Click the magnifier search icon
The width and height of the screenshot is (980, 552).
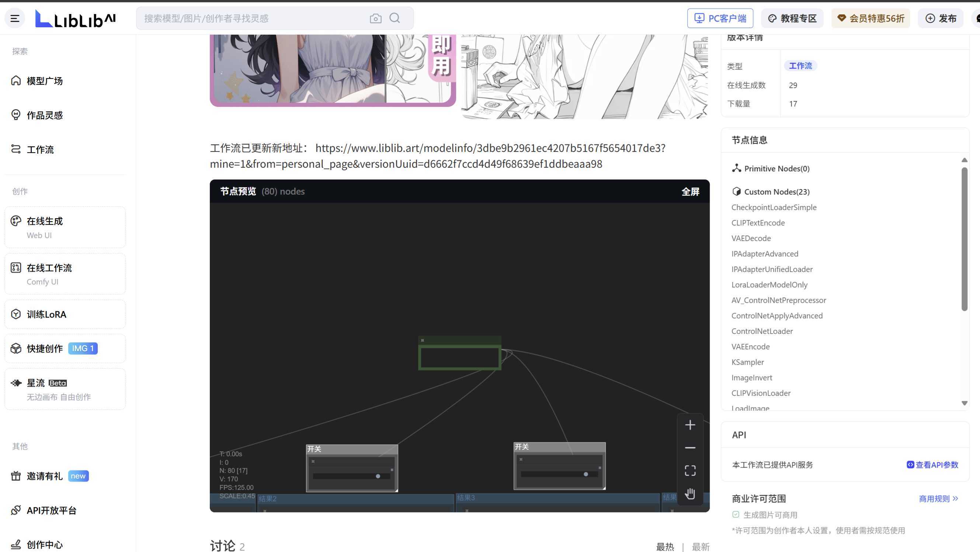click(395, 18)
